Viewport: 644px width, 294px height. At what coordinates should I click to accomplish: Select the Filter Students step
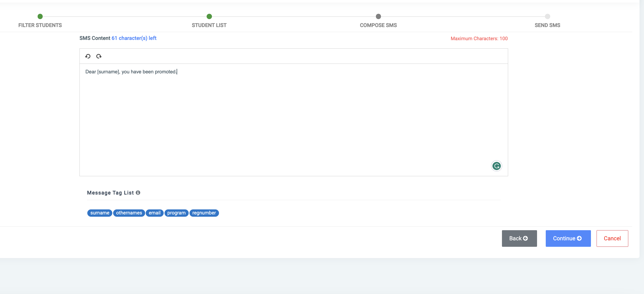40,21
